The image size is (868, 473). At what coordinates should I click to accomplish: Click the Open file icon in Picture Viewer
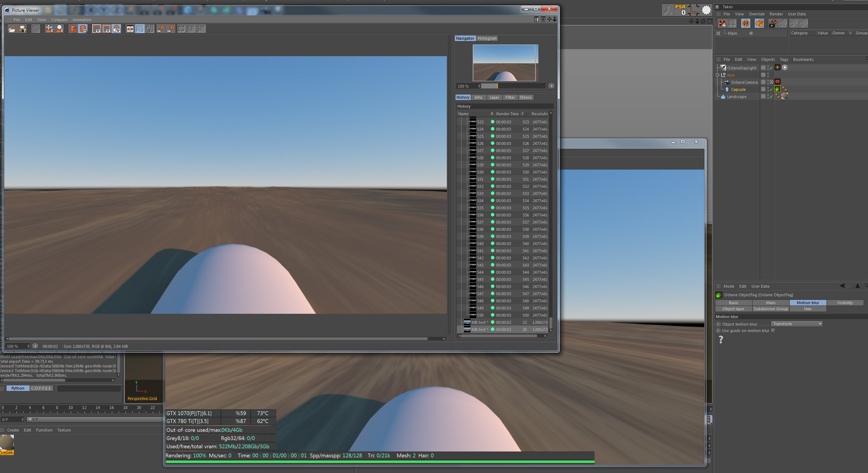click(12, 29)
